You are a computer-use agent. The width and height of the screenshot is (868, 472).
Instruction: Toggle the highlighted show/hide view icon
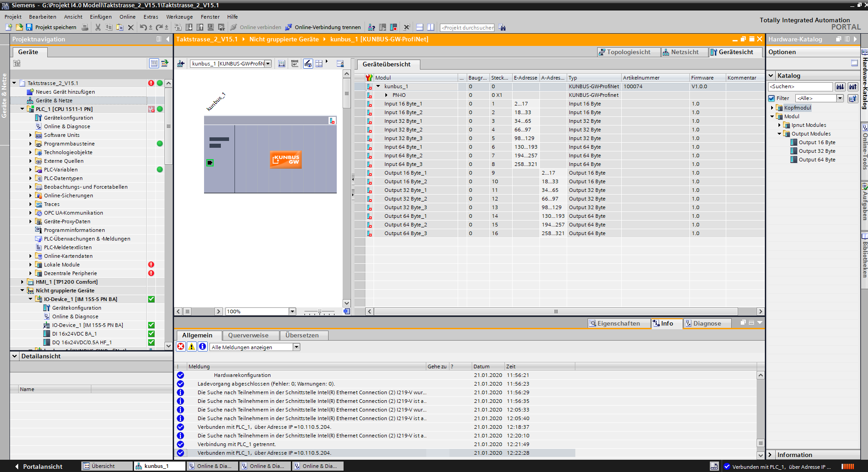(x=308, y=64)
